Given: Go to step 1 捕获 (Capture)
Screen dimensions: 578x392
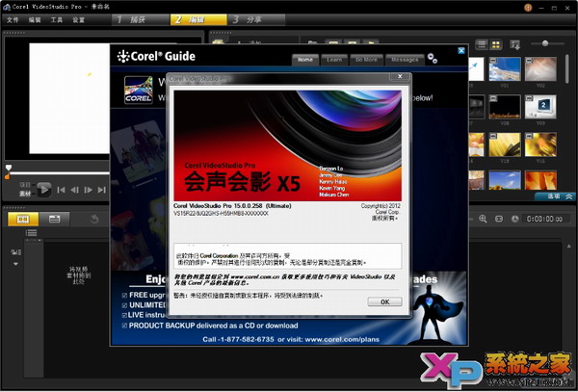Looking at the screenshot, I should pos(140,19).
